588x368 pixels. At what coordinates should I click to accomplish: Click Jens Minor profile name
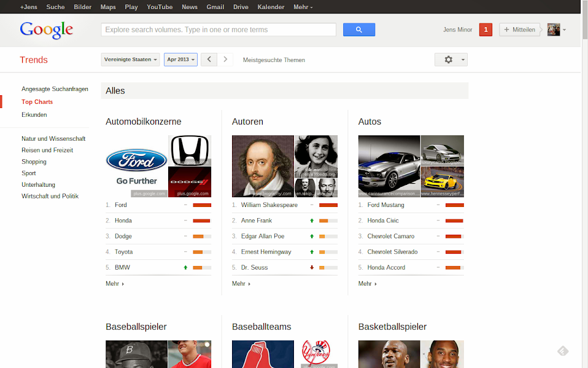457,29
